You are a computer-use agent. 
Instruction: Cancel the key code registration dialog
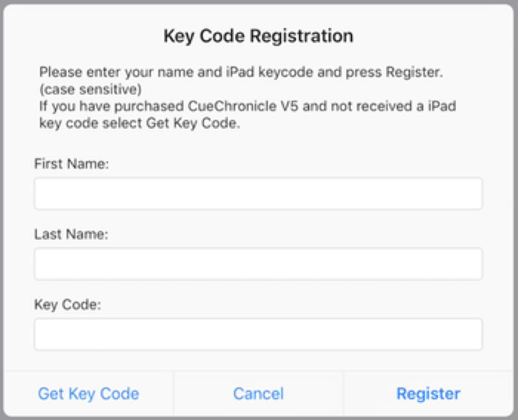[259, 393]
